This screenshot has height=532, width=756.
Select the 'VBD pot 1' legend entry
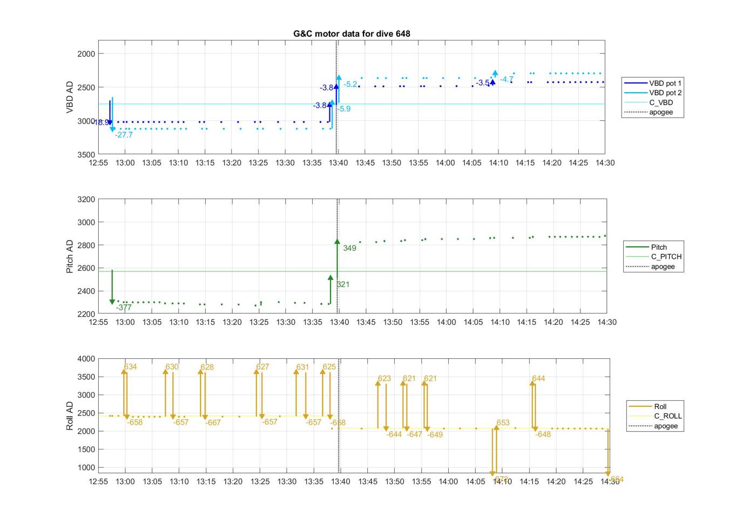[653, 83]
